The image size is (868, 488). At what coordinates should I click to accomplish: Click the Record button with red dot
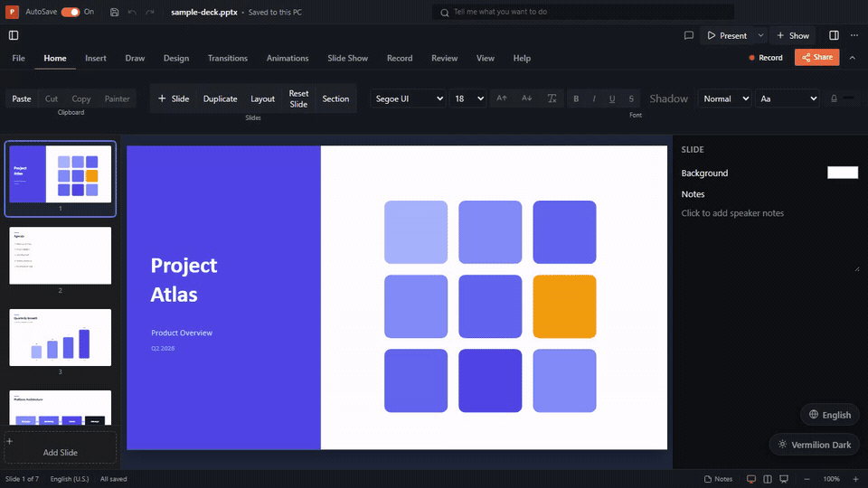click(x=766, y=58)
